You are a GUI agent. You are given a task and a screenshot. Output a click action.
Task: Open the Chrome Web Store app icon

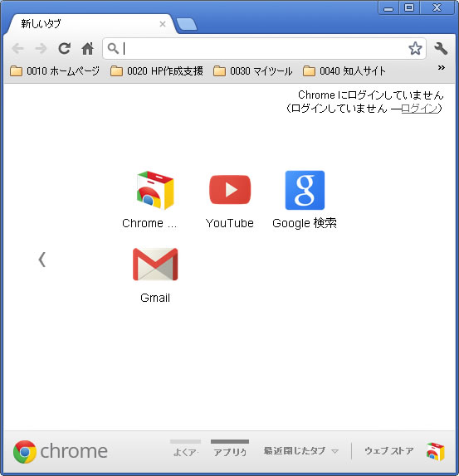pyautogui.click(x=155, y=190)
